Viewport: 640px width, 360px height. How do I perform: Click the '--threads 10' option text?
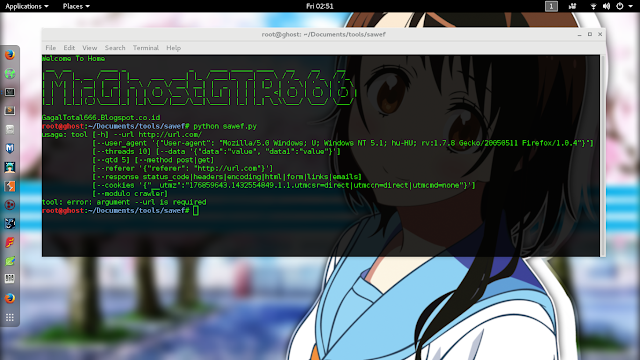[122, 151]
